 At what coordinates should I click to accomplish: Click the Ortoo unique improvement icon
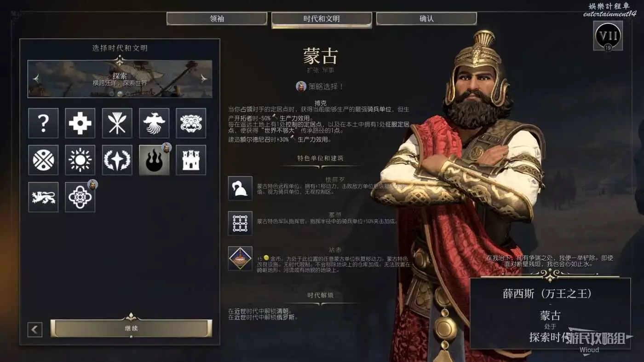click(240, 258)
